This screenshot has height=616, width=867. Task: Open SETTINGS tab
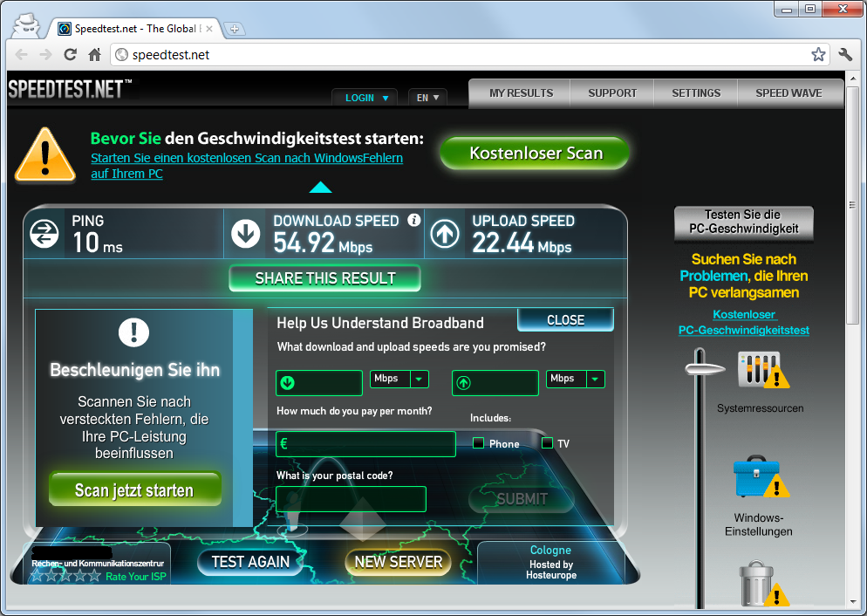click(696, 92)
